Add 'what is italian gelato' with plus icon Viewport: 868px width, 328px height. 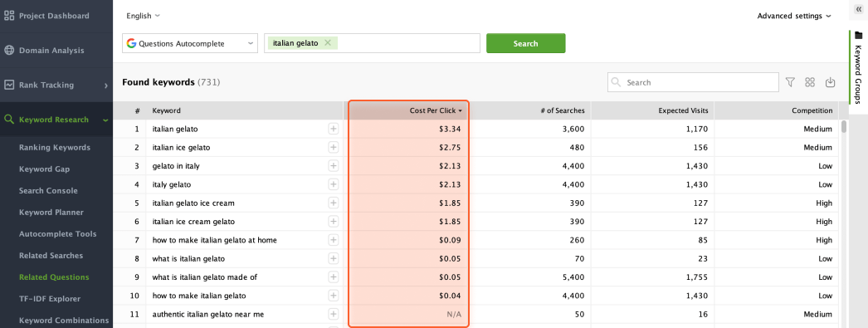334,259
